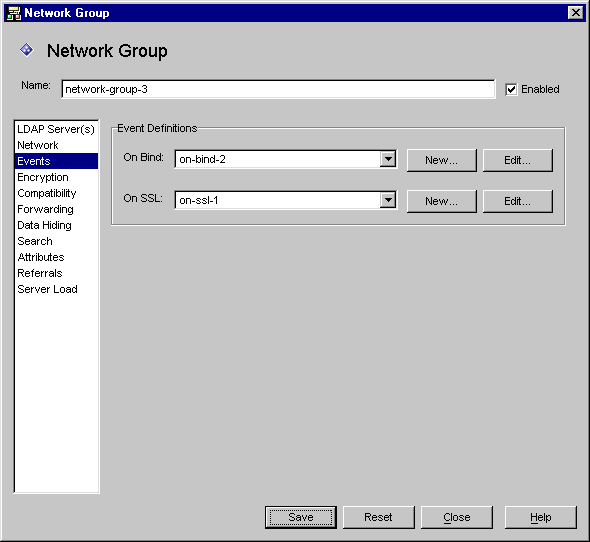The width and height of the screenshot is (590, 542).
Task: Select Data Hiding in the side list
Action: [56, 225]
